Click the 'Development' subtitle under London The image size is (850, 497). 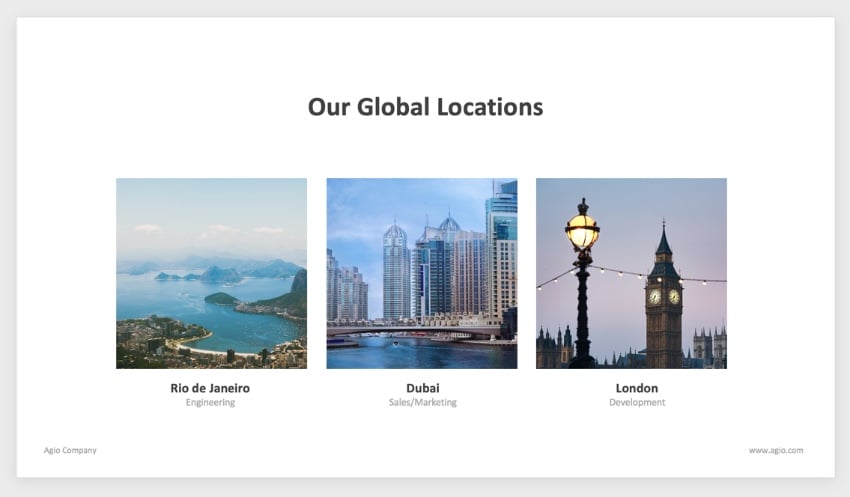pos(637,402)
